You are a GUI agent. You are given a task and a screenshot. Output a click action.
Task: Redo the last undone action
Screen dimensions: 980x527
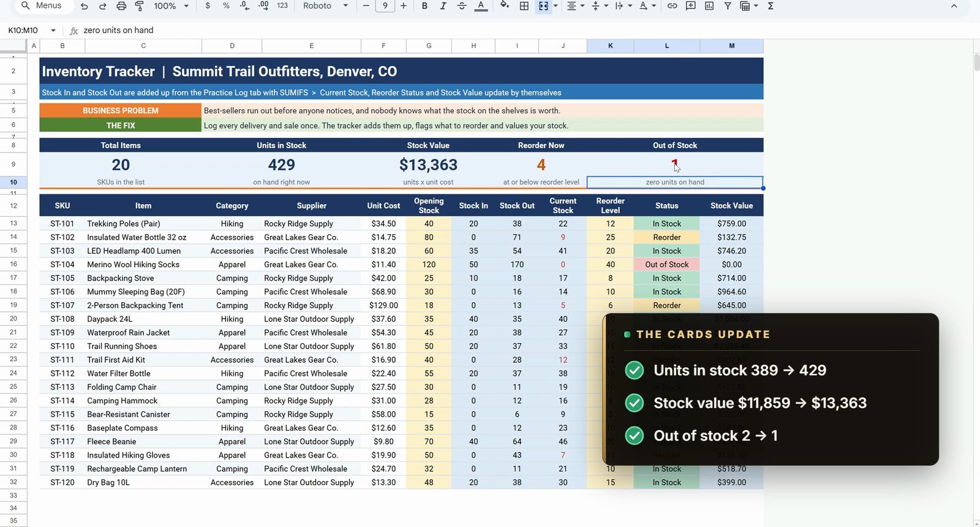coord(103,6)
